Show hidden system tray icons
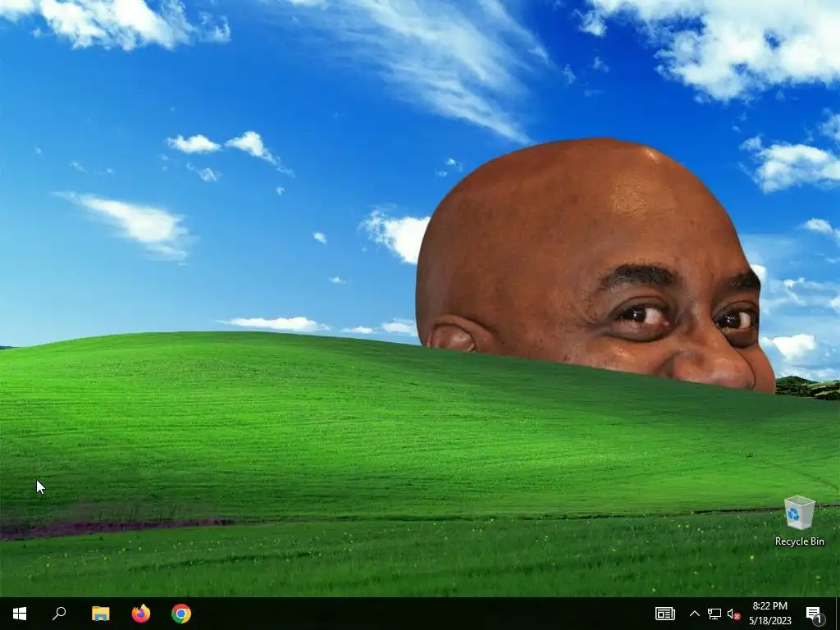Viewport: 840px width, 630px height. coord(694,614)
